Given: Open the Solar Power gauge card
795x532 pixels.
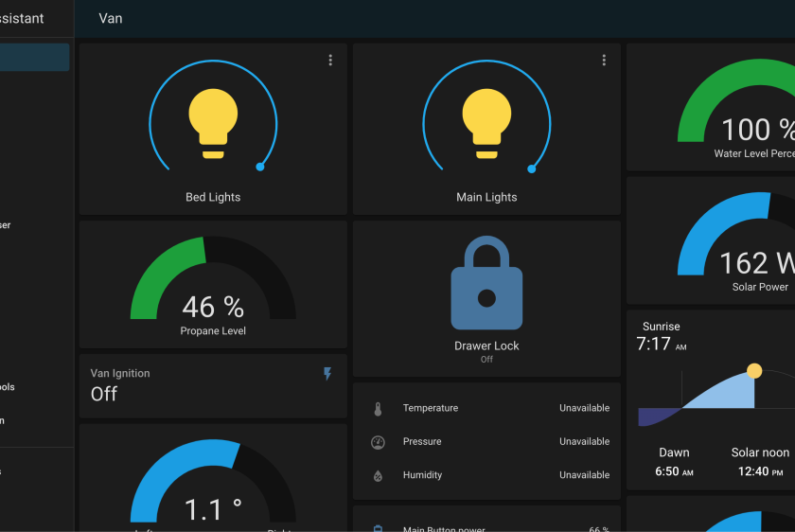Looking at the screenshot, I should point(711,240).
